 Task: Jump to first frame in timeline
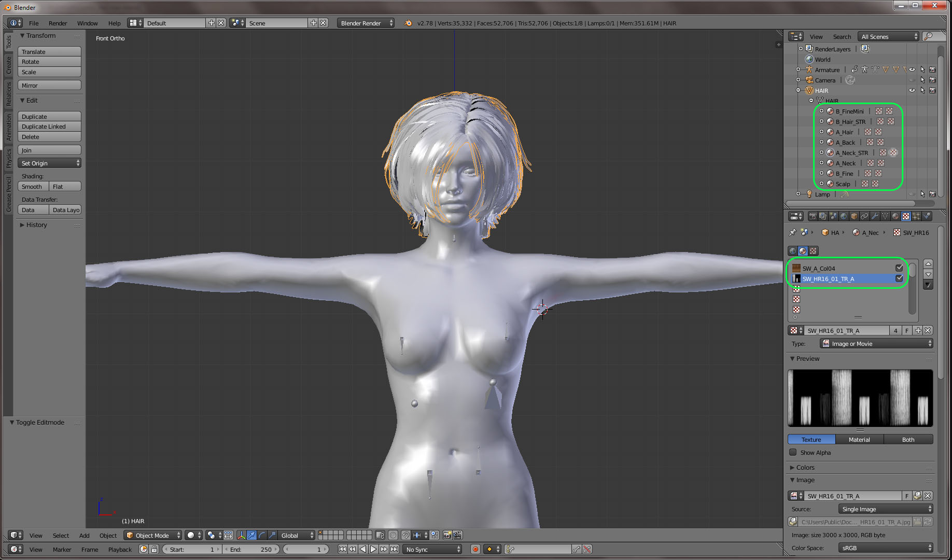[342, 549]
